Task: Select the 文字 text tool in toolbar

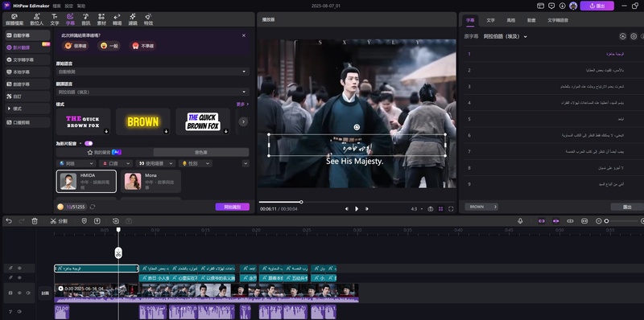Action: pos(55,19)
